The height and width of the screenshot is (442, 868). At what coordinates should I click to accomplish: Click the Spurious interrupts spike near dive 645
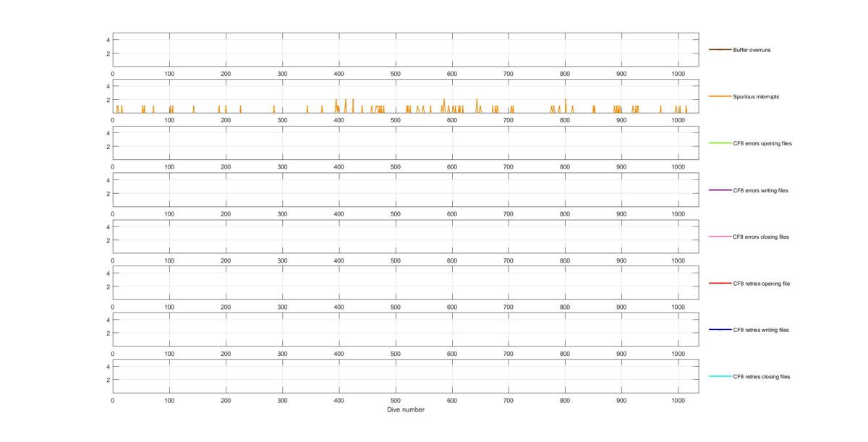click(477, 106)
